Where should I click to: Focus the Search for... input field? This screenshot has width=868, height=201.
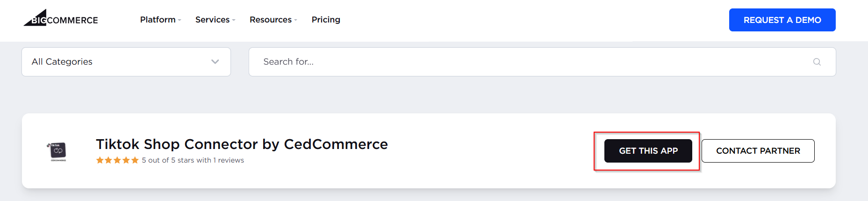[542, 62]
